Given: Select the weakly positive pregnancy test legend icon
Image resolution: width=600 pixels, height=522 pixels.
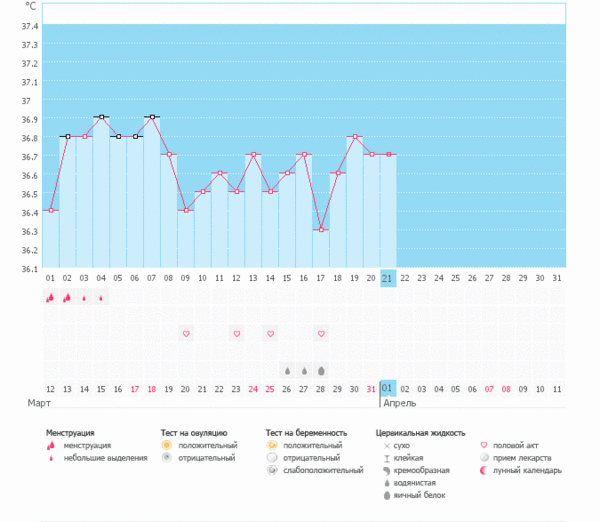Looking at the screenshot, I should (272, 470).
